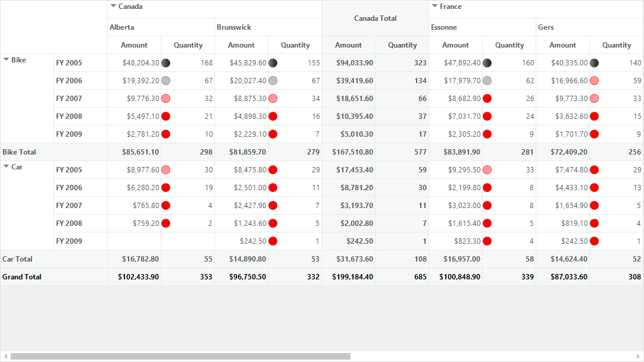Click the red indicator beside $8,475.80
This screenshot has width=644, height=362.
[273, 170]
